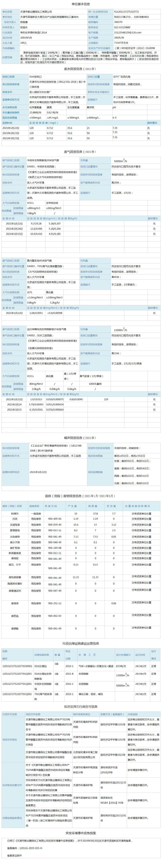Select approval number 津环保许可验[2013]191号

[113, 818]
